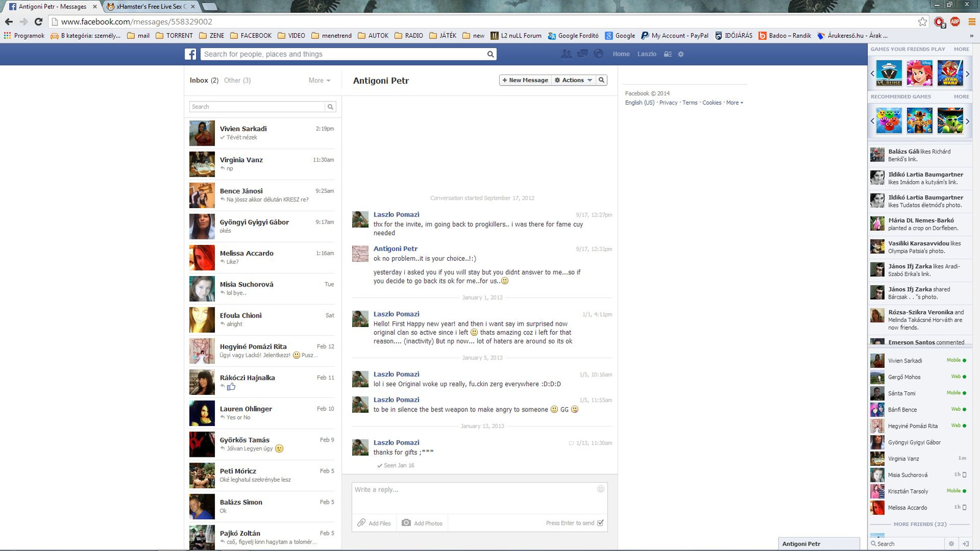980x551 pixels.
Task: Toggle Press Enter to send checkbox
Action: tap(600, 523)
